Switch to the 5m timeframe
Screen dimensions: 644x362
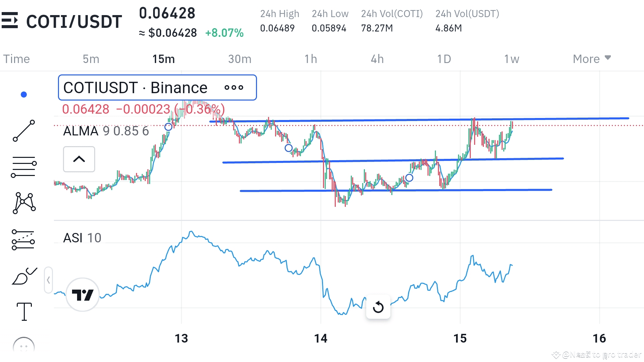[x=91, y=59]
